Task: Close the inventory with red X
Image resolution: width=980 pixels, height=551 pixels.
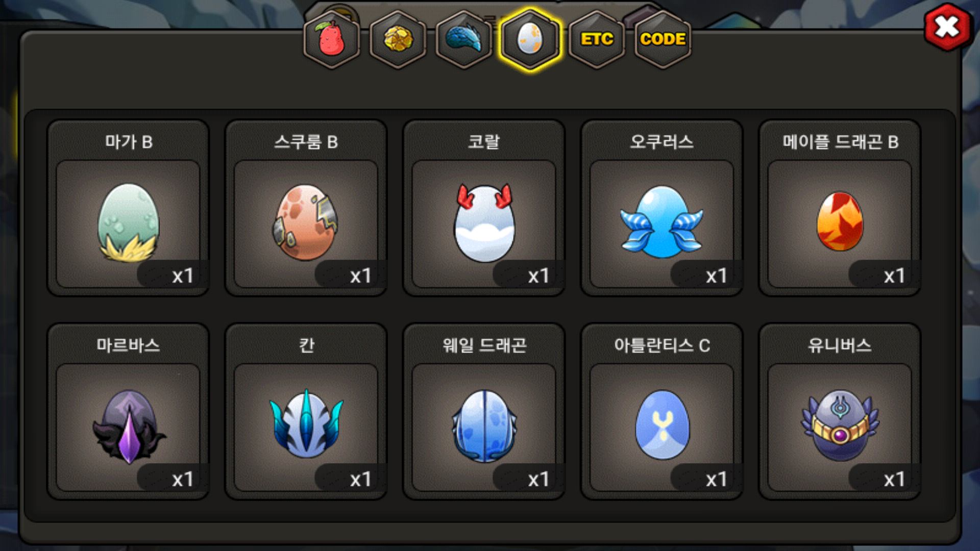Action: pyautogui.click(x=947, y=27)
